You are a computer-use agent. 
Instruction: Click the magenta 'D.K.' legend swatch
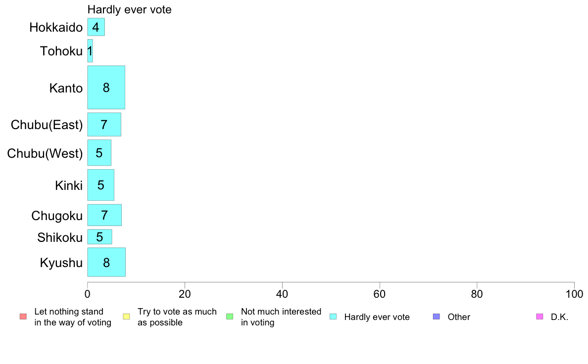click(539, 317)
